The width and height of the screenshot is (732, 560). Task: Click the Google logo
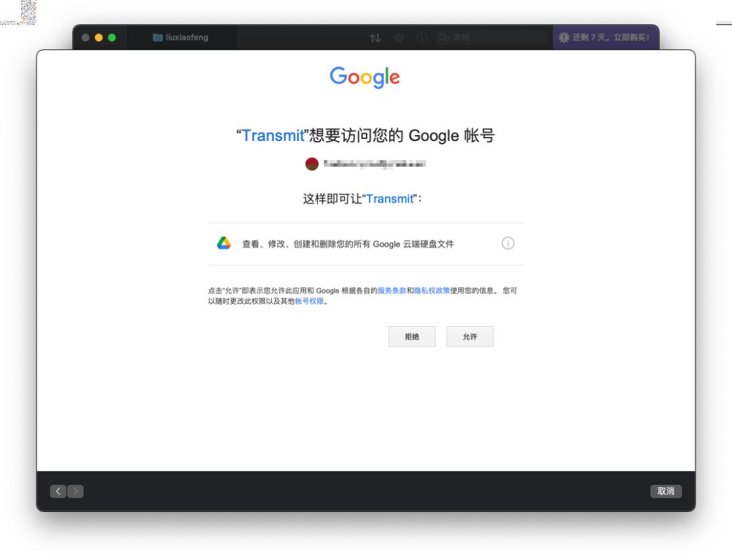(x=365, y=77)
